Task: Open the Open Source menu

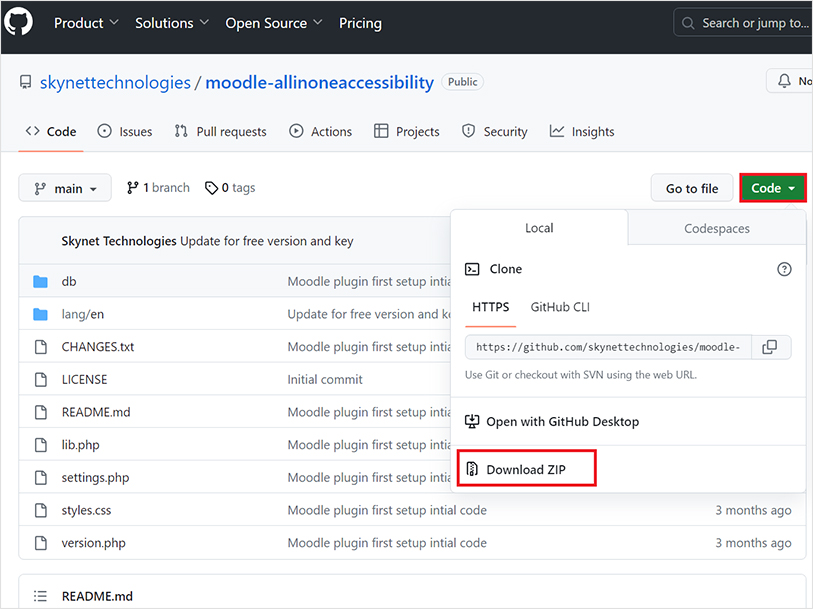Action: 274,22
